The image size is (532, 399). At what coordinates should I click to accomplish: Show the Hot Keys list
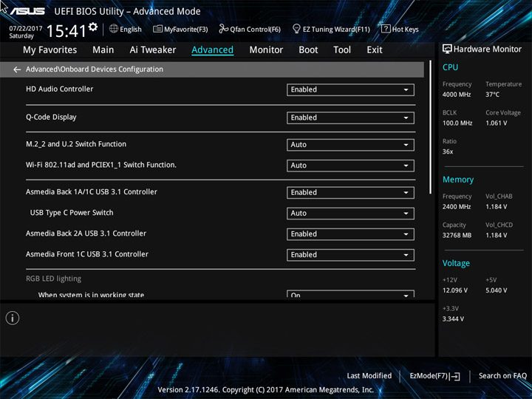tap(400, 29)
